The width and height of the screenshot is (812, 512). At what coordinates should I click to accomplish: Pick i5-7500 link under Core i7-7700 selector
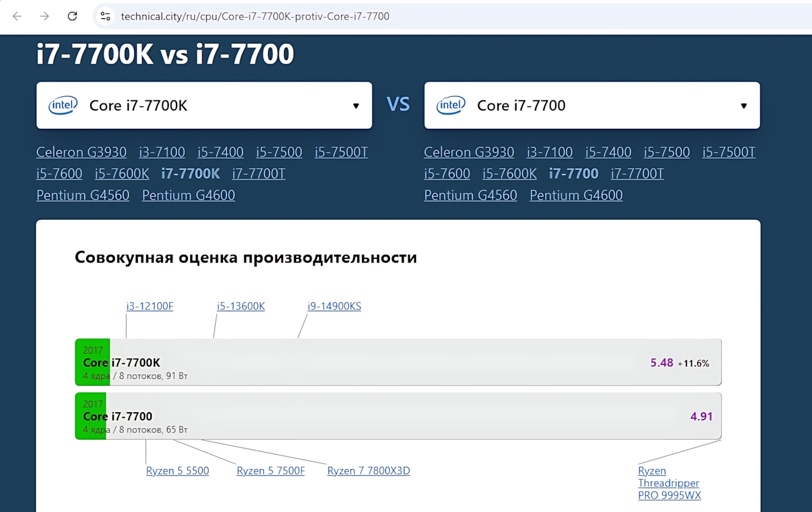[667, 152]
